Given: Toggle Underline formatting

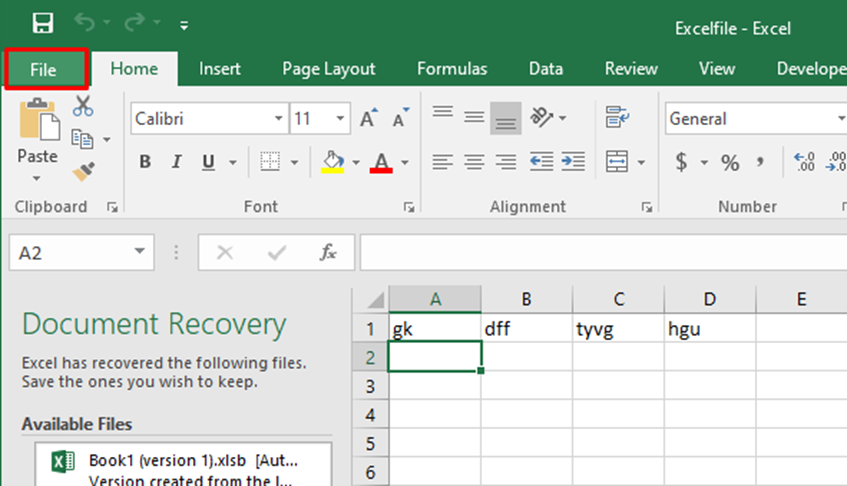Looking at the screenshot, I should point(208,161).
